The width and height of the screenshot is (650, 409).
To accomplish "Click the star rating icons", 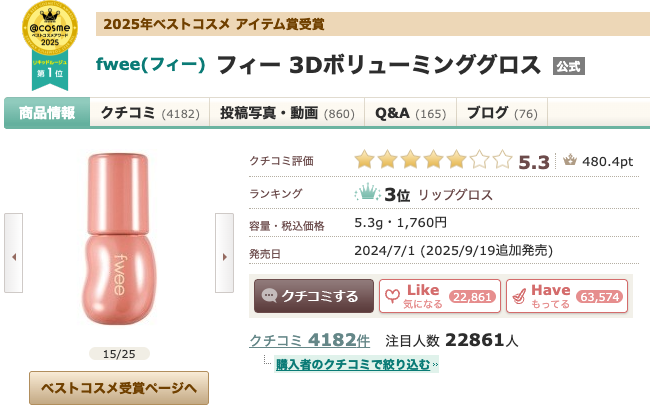I will [433, 160].
